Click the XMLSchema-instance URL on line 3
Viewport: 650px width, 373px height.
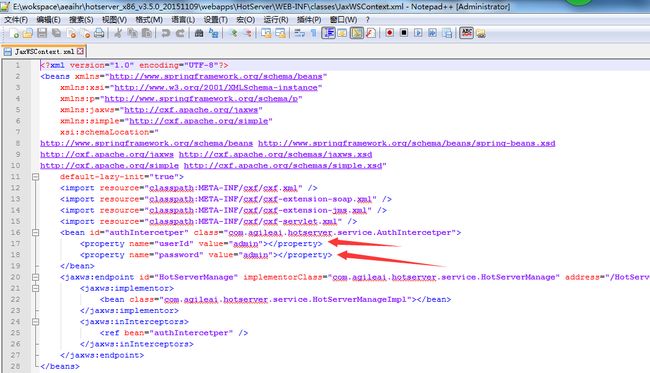pos(216,87)
